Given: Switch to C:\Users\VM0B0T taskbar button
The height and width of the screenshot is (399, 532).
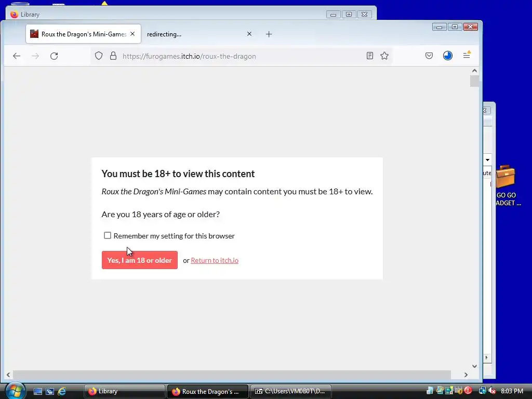Looking at the screenshot, I should pos(291,391).
